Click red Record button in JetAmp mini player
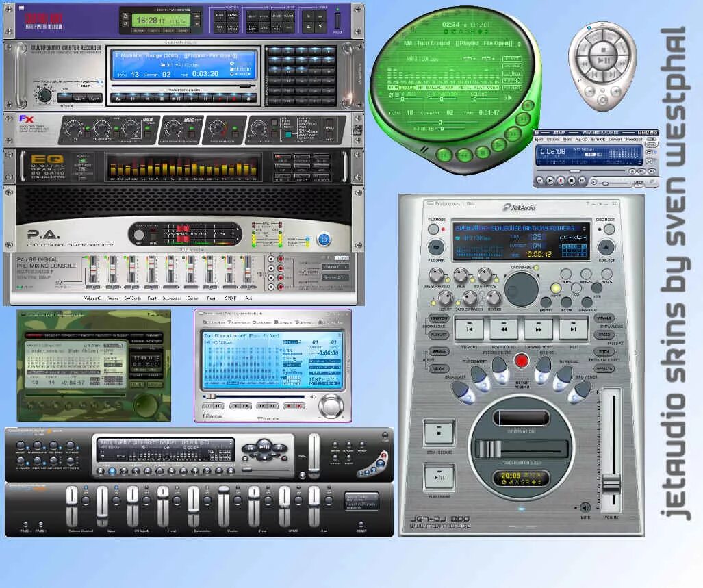703x588 pixels. [561, 180]
